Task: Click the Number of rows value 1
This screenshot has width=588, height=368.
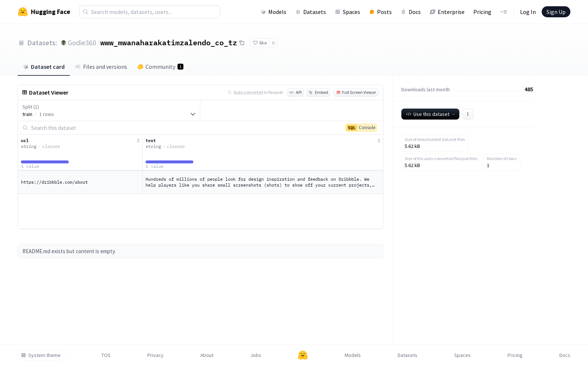Action: (488, 166)
